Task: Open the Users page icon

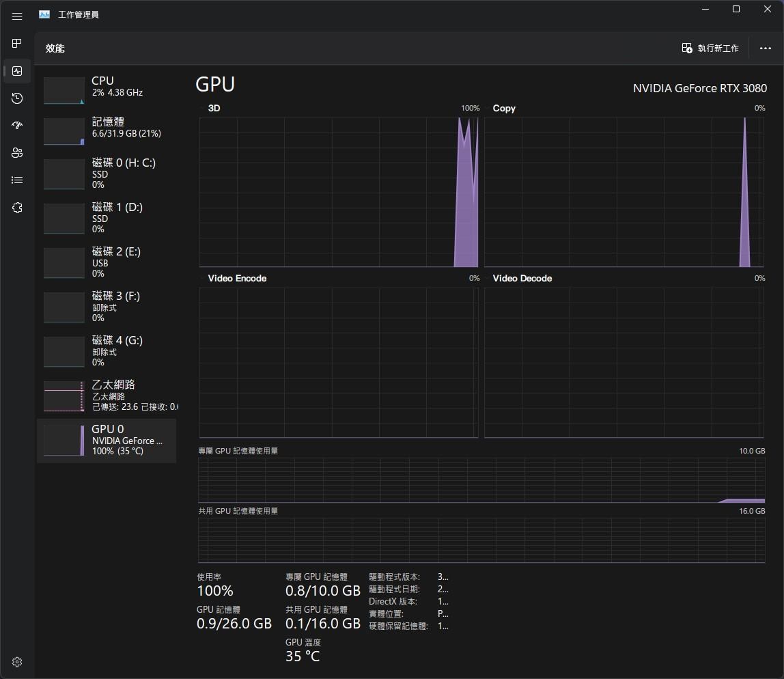Action: 17,153
